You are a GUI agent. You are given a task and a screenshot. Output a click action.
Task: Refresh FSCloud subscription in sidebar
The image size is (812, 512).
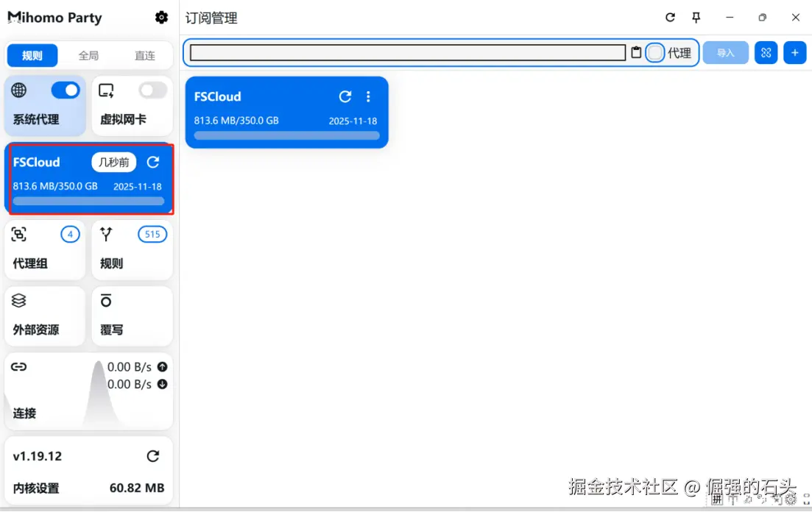click(x=153, y=162)
